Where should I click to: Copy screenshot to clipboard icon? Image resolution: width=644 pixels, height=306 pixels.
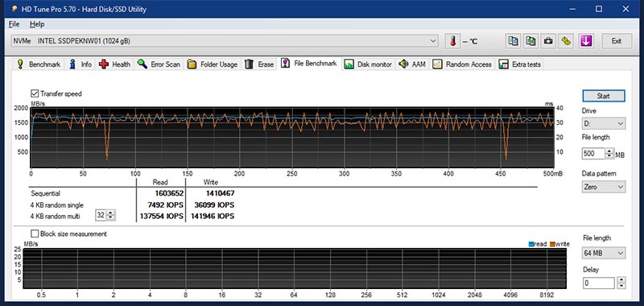530,41
